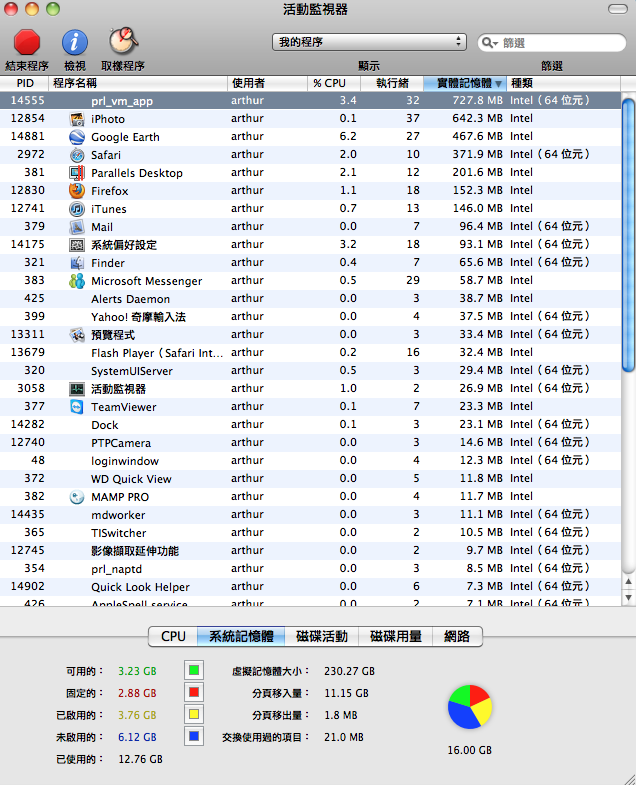Sort by the 執行緒 column header

click(392, 83)
